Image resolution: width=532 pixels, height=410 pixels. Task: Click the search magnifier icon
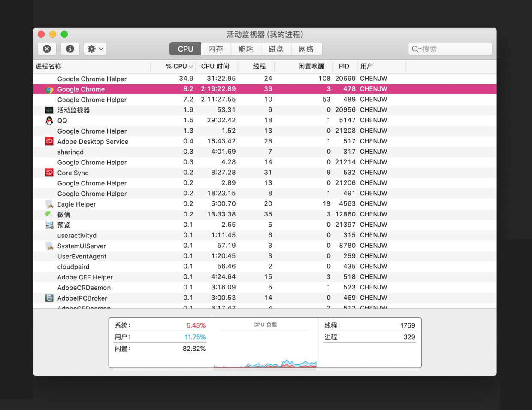click(416, 49)
